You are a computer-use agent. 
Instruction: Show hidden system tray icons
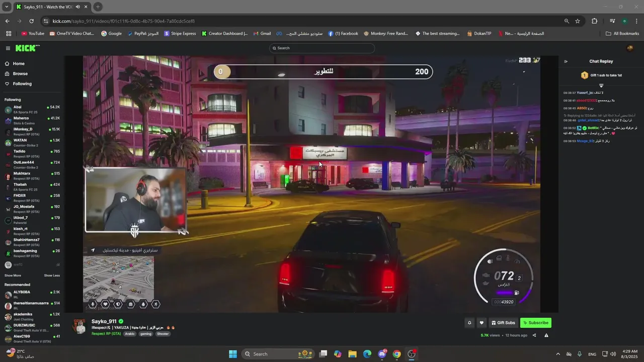[x=557, y=354]
